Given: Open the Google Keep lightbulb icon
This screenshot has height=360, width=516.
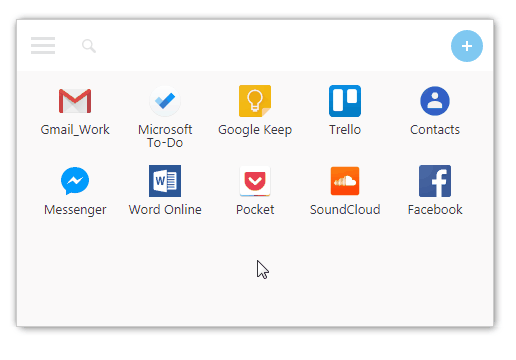Looking at the screenshot, I should click(x=255, y=101).
